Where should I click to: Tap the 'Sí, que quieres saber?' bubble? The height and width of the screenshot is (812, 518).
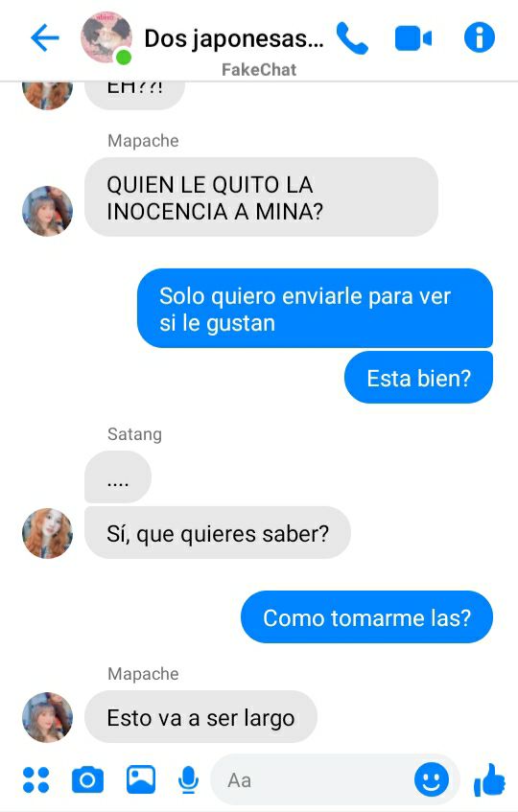[218, 533]
